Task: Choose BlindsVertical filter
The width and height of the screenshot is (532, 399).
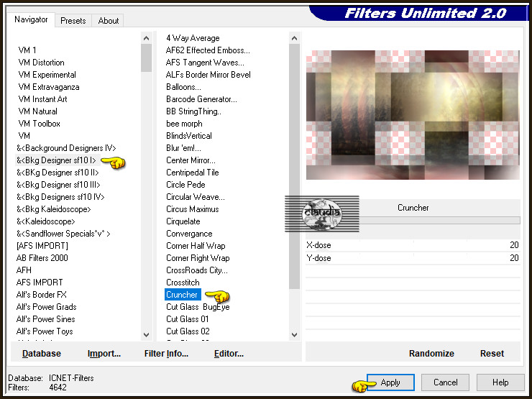Action: click(188, 136)
